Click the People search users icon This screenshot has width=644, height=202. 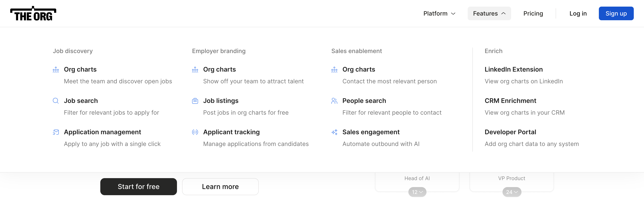pos(334,101)
